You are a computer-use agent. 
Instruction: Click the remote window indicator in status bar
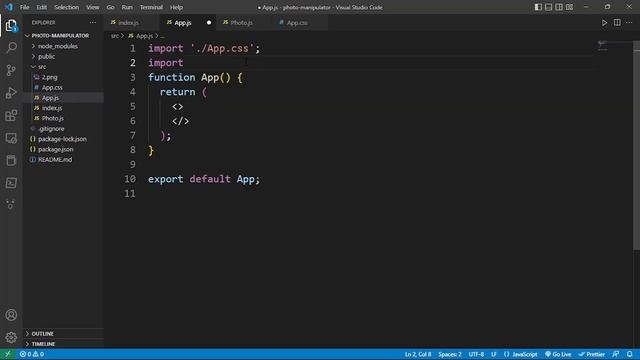point(8,354)
